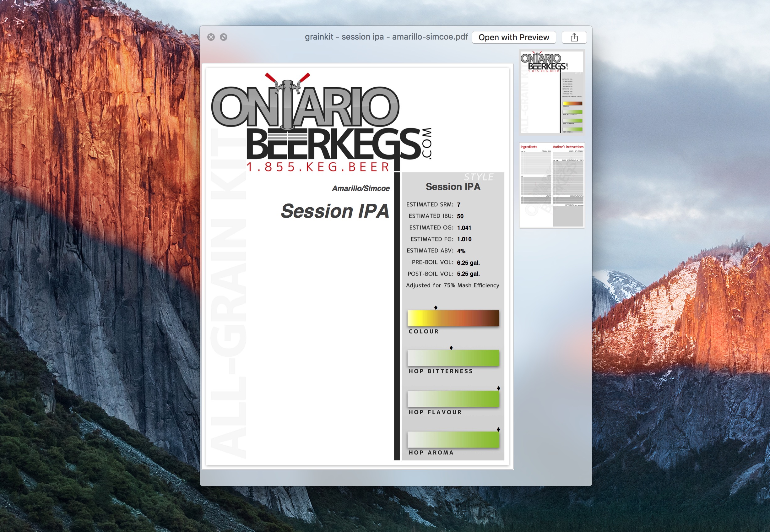The height and width of the screenshot is (532, 770).
Task: Click the vertical .COM logo text
Action: (427, 143)
